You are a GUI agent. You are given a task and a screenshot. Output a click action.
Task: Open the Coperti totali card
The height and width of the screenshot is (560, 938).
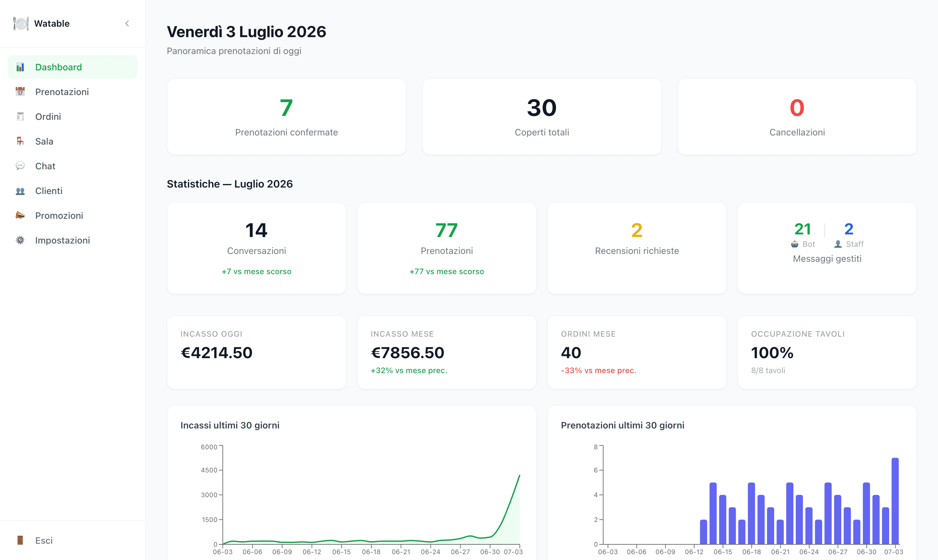point(542,117)
